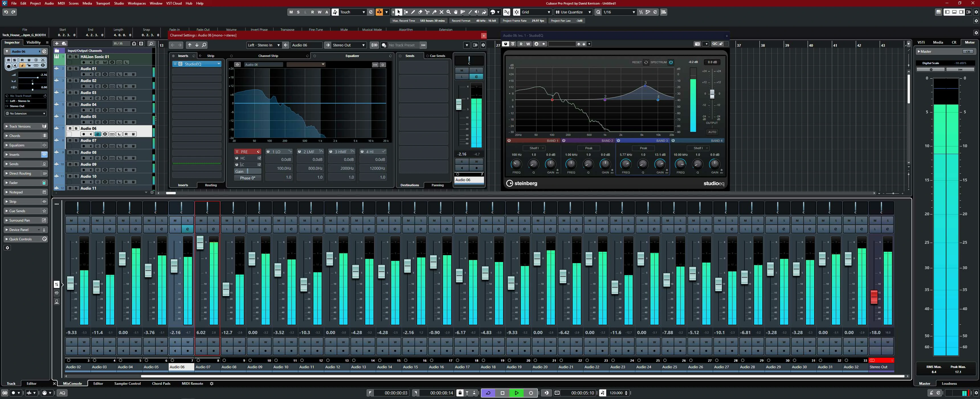Image resolution: width=980 pixels, height=399 pixels.
Task: Go to previous channel with up arrow
Action: pos(190,45)
